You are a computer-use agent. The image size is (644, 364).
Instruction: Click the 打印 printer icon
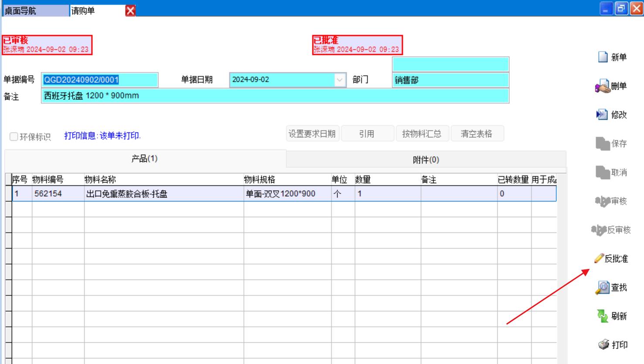[603, 345]
